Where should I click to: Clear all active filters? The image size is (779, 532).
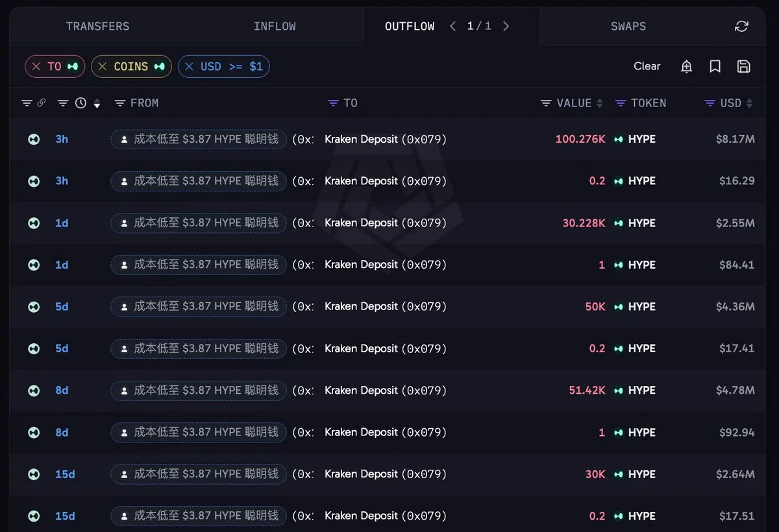(x=647, y=66)
